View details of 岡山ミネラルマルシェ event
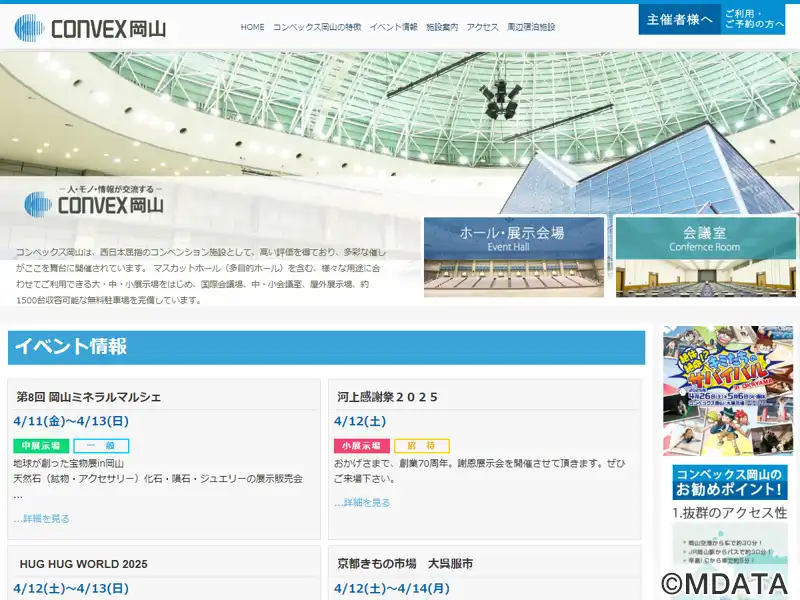The width and height of the screenshot is (800, 600). (x=41, y=518)
